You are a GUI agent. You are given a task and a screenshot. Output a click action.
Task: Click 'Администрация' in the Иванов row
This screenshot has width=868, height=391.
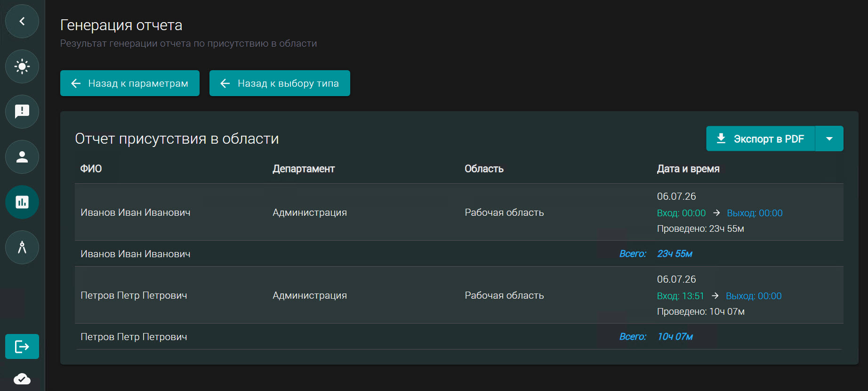coord(310,212)
